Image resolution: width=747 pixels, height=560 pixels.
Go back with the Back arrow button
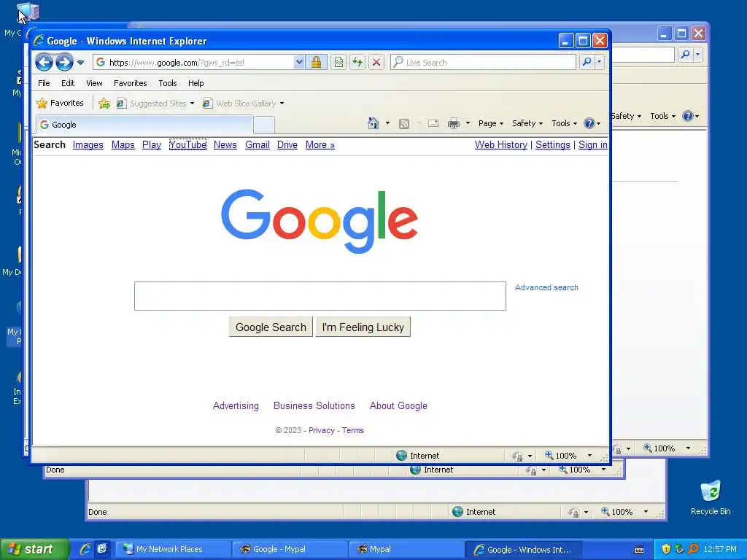click(x=44, y=63)
